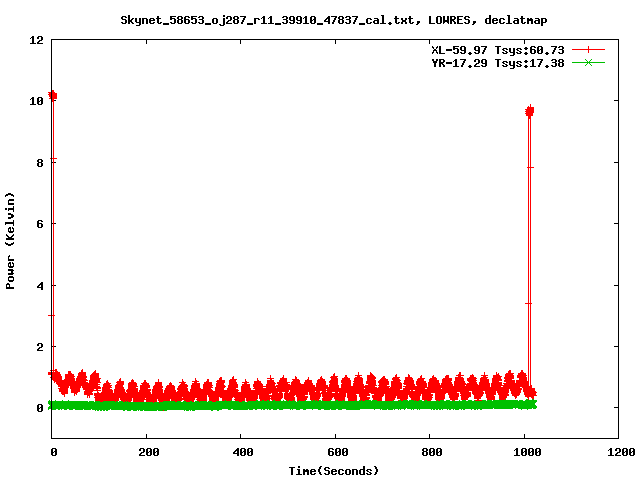Select legend entry YR-17.29 Tsys:17.38

point(498,63)
